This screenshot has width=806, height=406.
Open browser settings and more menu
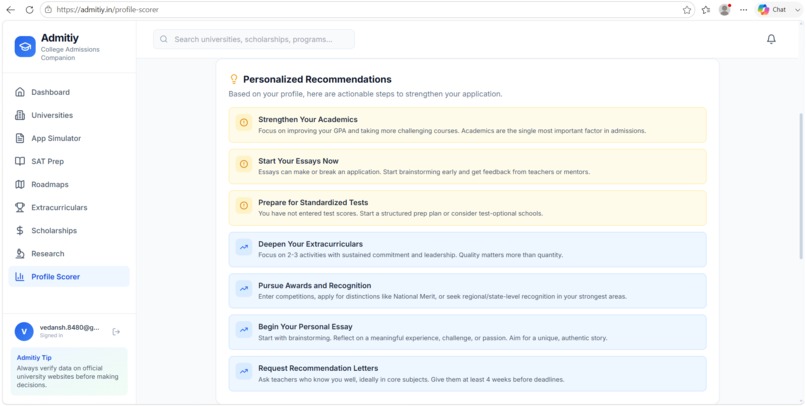tap(743, 10)
